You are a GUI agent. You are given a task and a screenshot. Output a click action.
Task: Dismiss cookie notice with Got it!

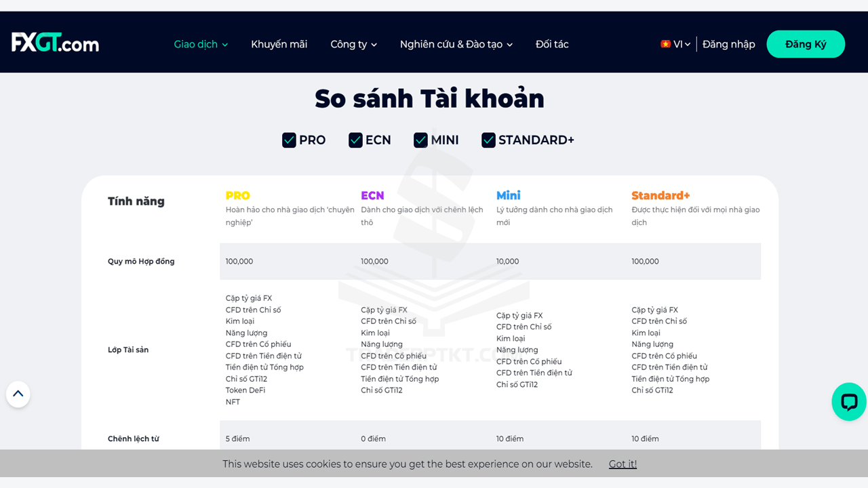(x=623, y=464)
